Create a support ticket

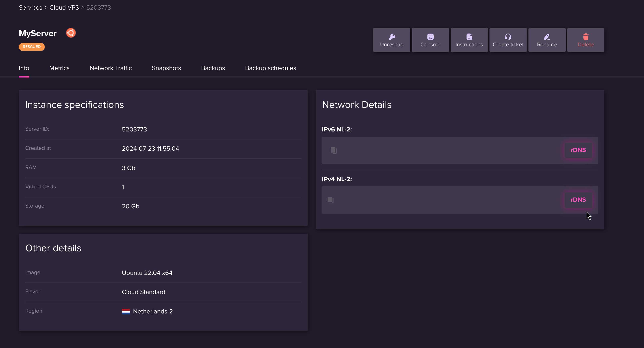click(508, 39)
